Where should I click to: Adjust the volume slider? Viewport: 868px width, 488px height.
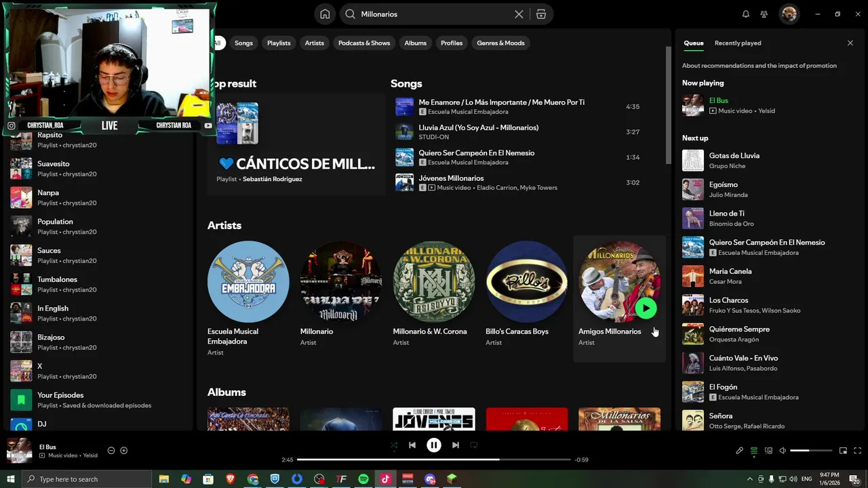click(811, 451)
